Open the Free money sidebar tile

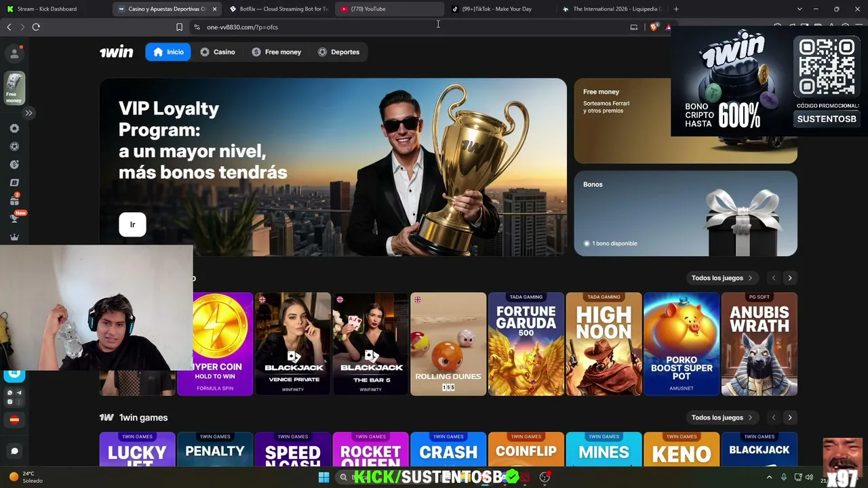coord(14,89)
